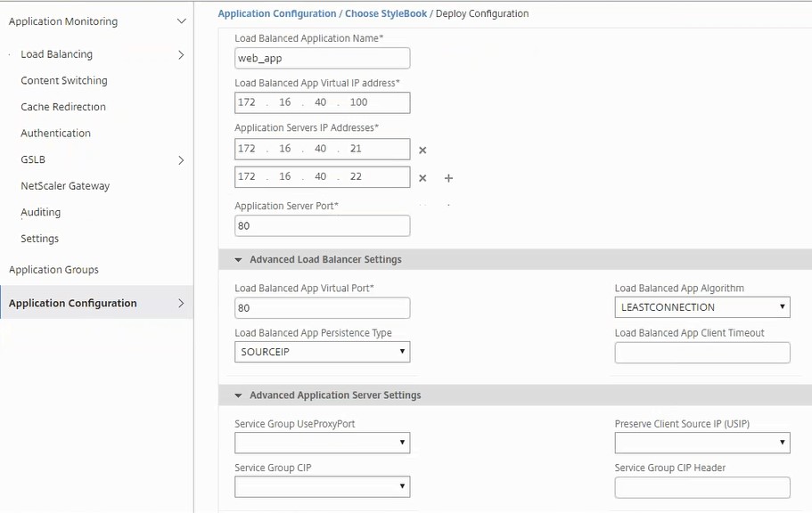812x513 pixels.
Task: Click the 172.16.40.22 server IP field
Action: 322,177
